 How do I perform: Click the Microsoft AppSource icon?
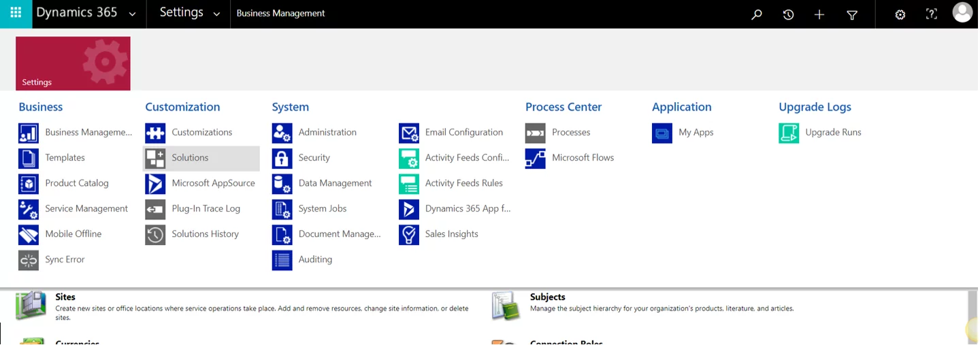[155, 184]
